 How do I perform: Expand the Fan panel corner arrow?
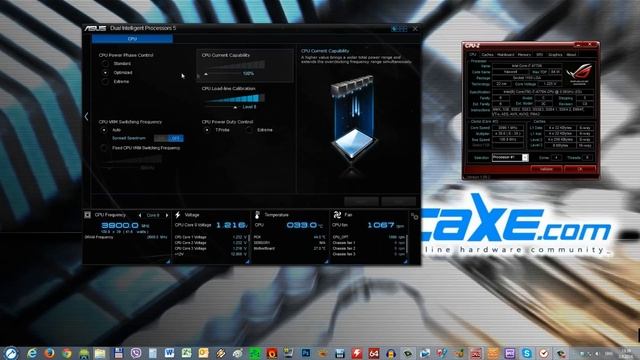[x=405, y=261]
